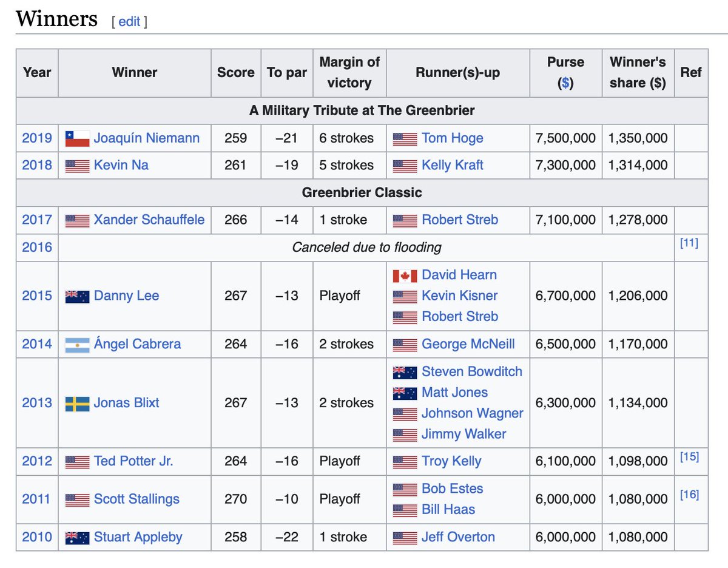Click US flag beside Tom Hoge
The width and height of the screenshot is (728, 568).
click(x=405, y=138)
